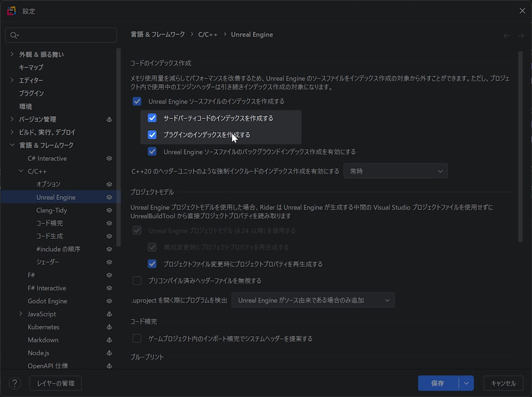Click the layer icon beside シェーダー
This screenshot has height=397, width=532.
[109, 262]
